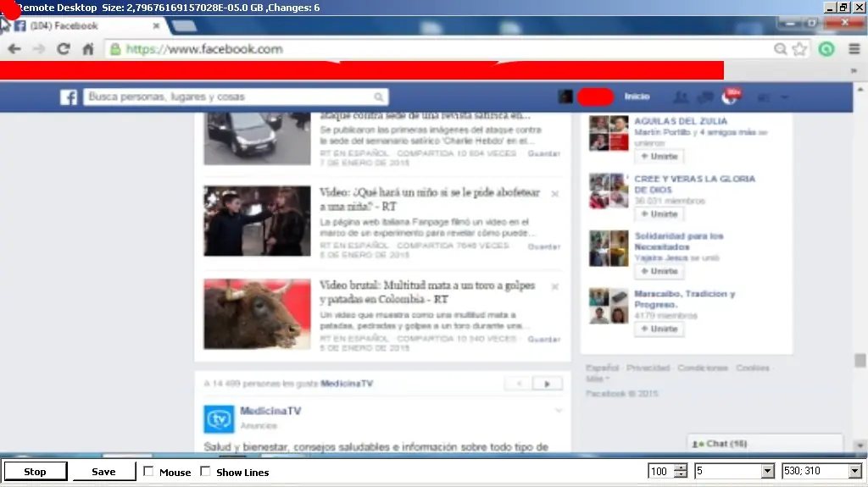Increase the 100 value with spinner
This screenshot has width=868, height=487.
(681, 468)
